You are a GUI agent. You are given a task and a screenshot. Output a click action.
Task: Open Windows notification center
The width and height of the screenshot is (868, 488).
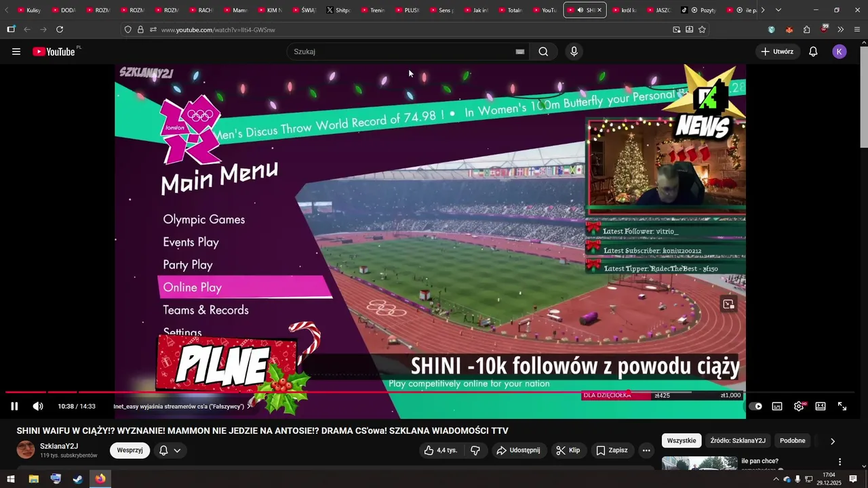click(x=853, y=479)
